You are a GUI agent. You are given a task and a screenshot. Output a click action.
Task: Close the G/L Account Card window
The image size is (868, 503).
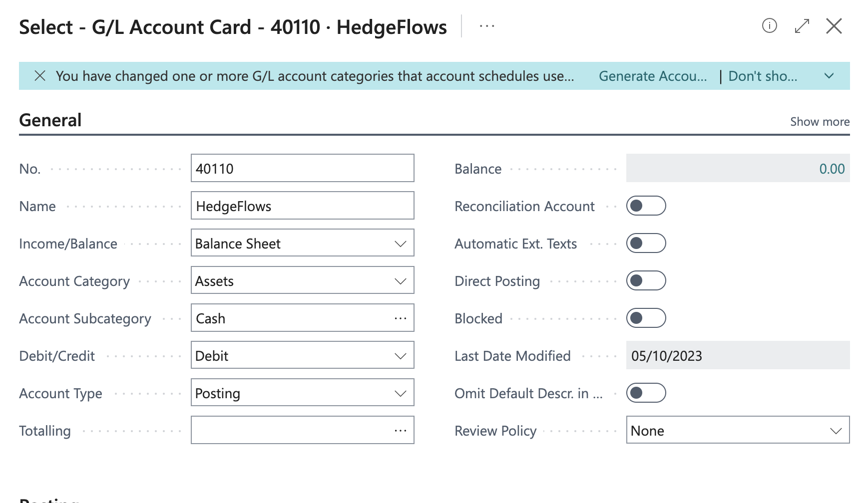pos(834,26)
